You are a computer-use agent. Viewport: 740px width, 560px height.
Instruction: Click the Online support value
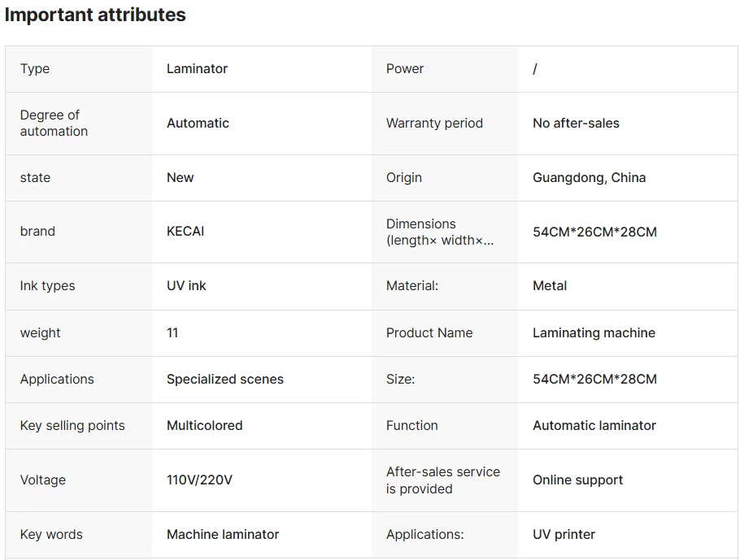click(577, 480)
